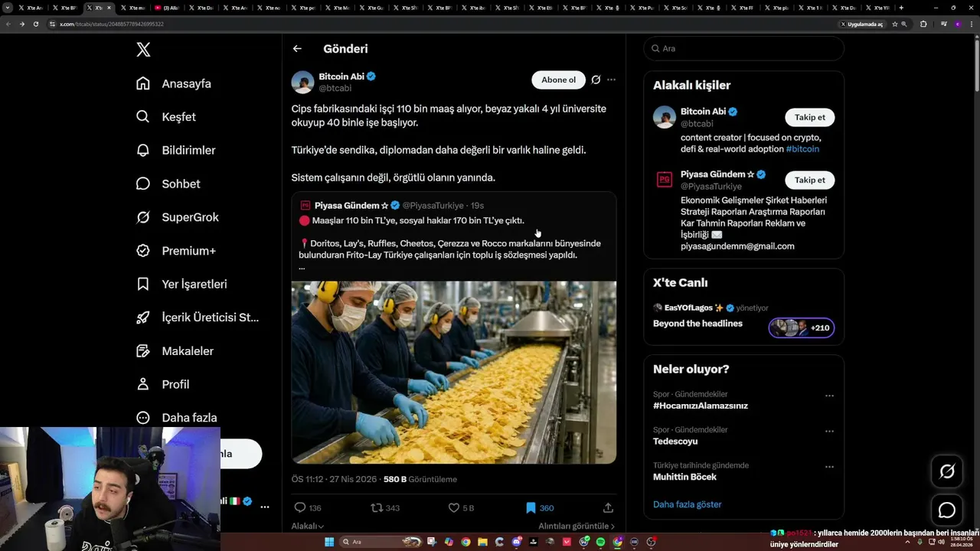The image size is (980, 551).
Task: Click the Makaleler icon
Action: (143, 350)
